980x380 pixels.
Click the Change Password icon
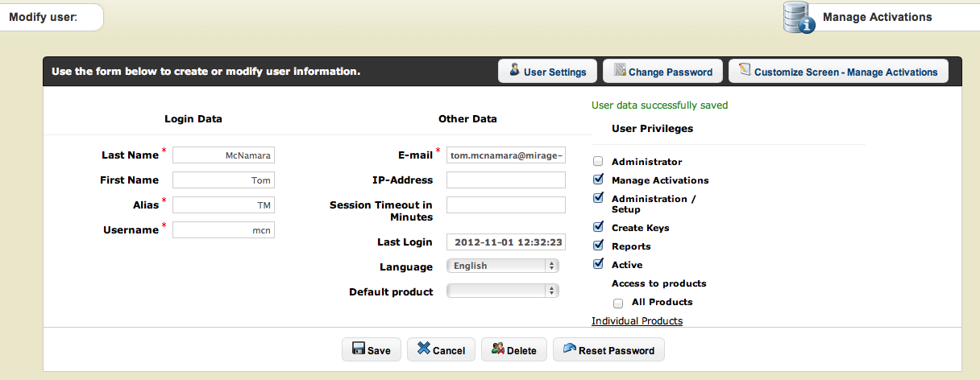tap(620, 71)
